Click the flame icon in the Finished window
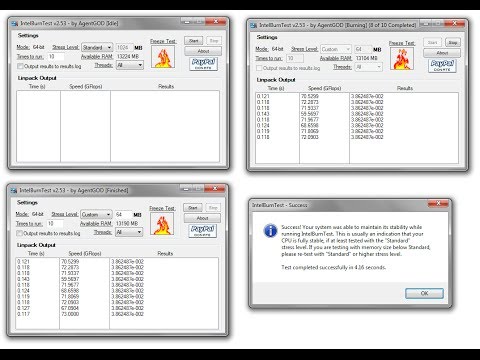 162,224
